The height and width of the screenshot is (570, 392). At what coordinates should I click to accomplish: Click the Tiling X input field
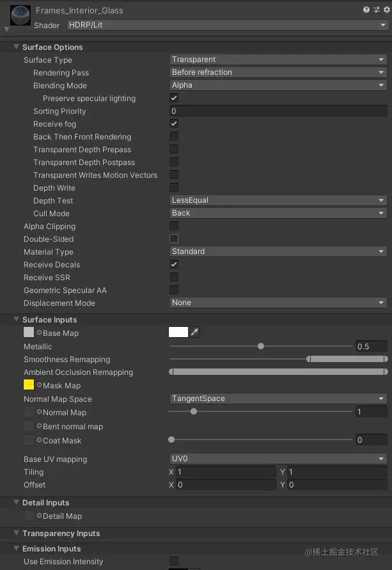(226, 472)
